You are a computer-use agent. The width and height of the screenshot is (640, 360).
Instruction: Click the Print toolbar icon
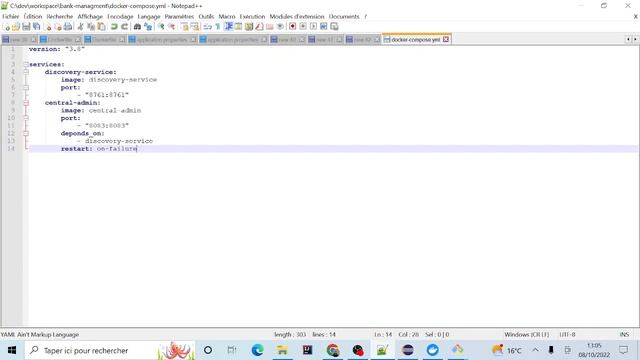pyautogui.click(x=68, y=27)
